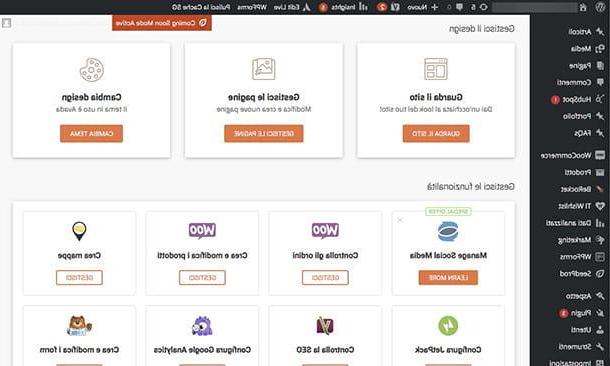Click the Woo logo on Crea e modifica i prodotti card
The height and width of the screenshot is (366, 610).
click(202, 230)
